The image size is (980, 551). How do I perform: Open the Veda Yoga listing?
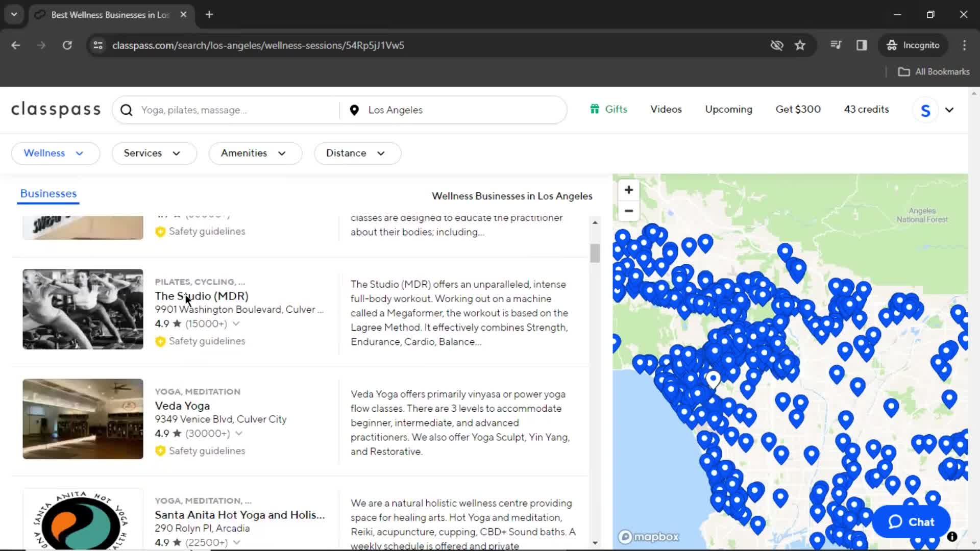click(182, 406)
